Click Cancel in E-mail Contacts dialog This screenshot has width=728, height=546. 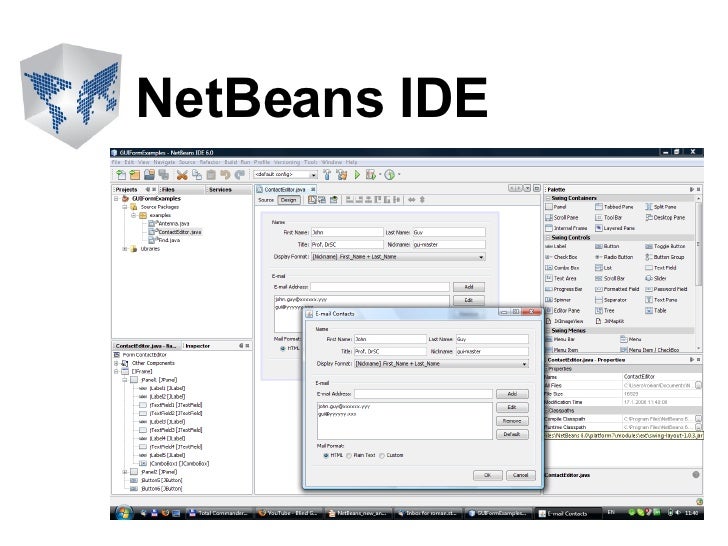click(x=520, y=475)
